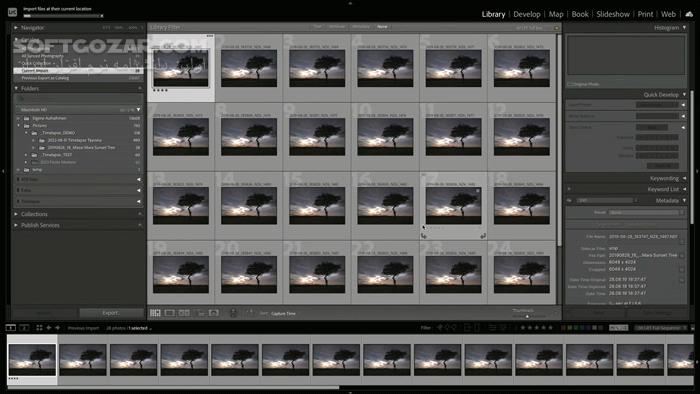Hide the top module picker arrow
The width and height of the screenshot is (700, 394).
tap(350, 3)
